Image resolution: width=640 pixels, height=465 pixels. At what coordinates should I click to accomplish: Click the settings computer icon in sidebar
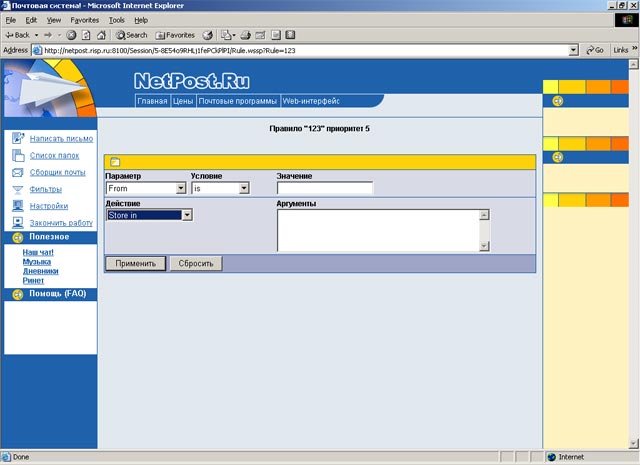18,205
